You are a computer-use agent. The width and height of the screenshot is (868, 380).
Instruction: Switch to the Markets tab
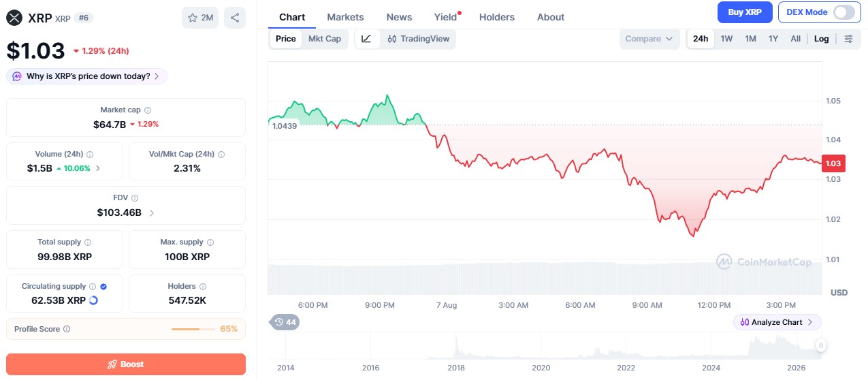click(x=345, y=17)
